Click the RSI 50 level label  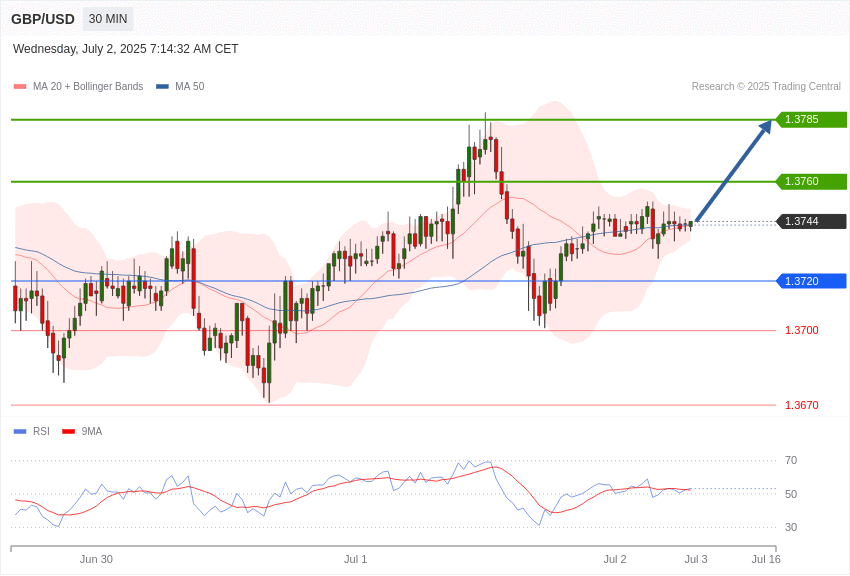(791, 494)
